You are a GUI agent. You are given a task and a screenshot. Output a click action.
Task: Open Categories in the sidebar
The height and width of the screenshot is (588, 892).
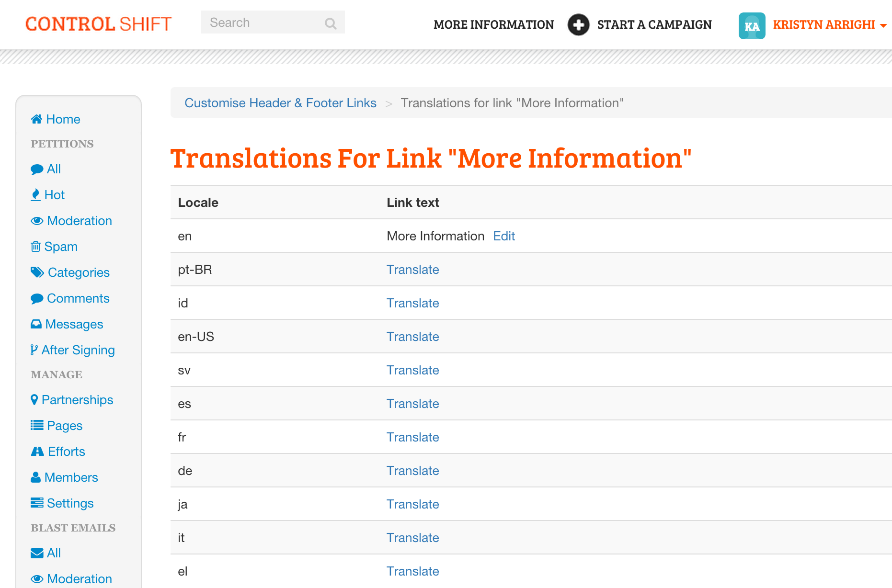pyautogui.click(x=79, y=272)
